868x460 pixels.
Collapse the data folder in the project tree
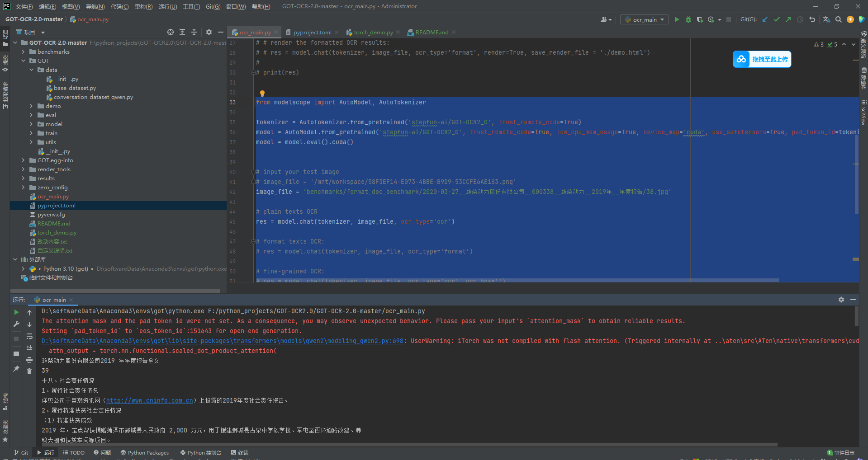[32, 70]
